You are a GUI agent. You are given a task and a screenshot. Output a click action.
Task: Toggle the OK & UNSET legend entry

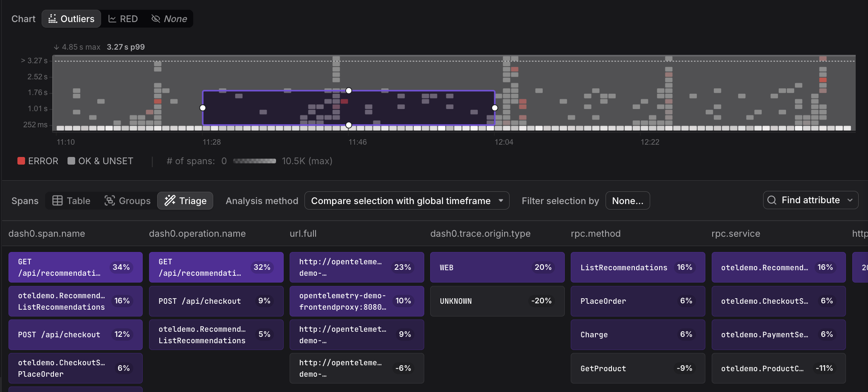tap(100, 161)
